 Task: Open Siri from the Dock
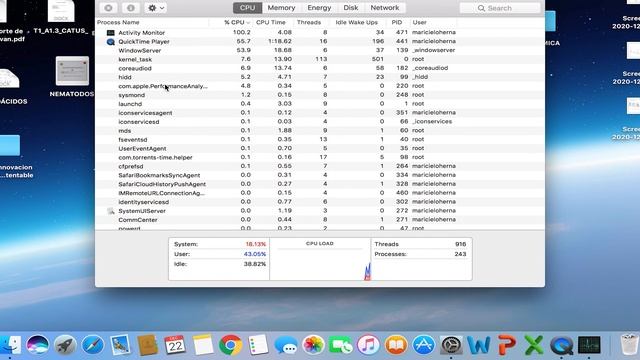[x=38, y=345]
